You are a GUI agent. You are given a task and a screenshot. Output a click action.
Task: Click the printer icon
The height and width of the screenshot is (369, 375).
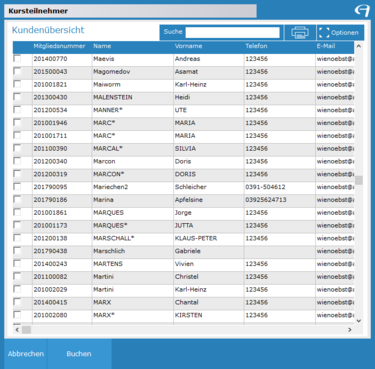300,33
